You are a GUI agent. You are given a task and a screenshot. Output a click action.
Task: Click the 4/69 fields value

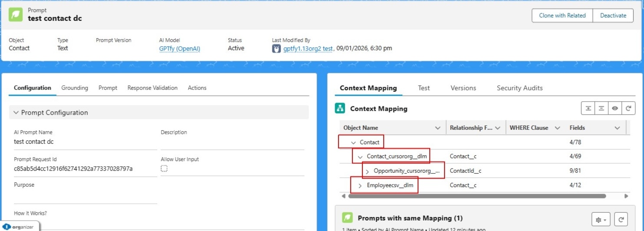click(576, 157)
